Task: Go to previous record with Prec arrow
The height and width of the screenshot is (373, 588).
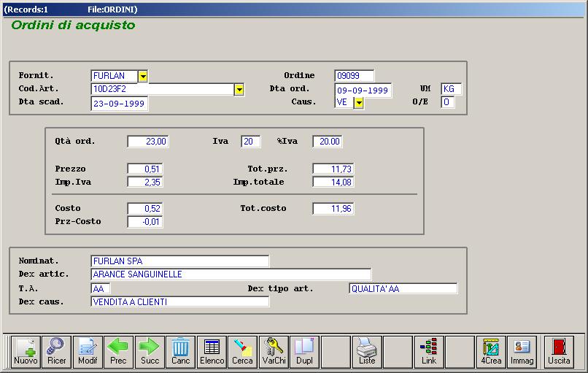Action: [x=118, y=351]
